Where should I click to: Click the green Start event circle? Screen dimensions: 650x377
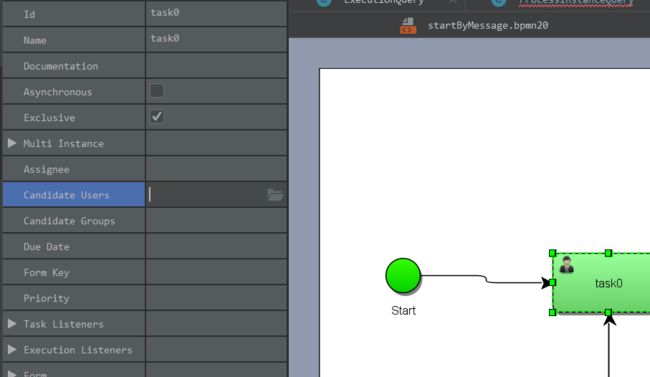pyautogui.click(x=403, y=276)
